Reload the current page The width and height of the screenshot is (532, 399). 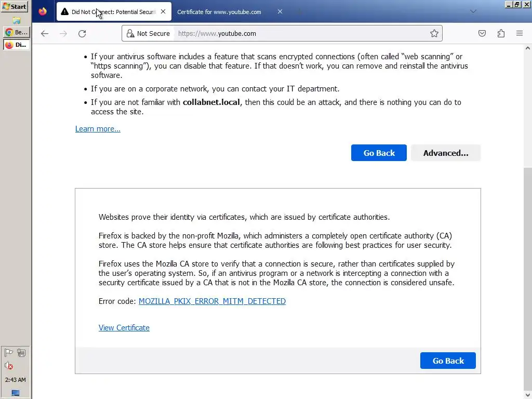[82, 34]
